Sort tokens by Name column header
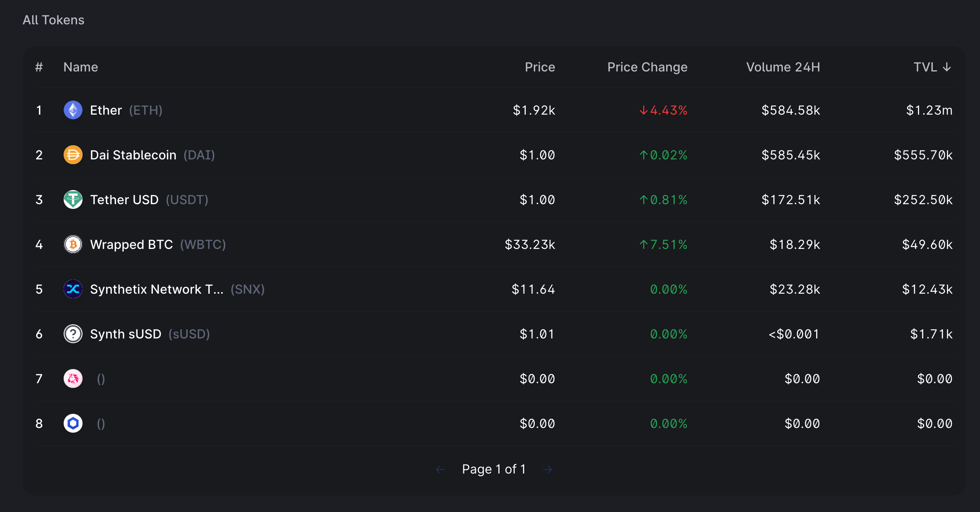This screenshot has height=512, width=980. [x=81, y=67]
